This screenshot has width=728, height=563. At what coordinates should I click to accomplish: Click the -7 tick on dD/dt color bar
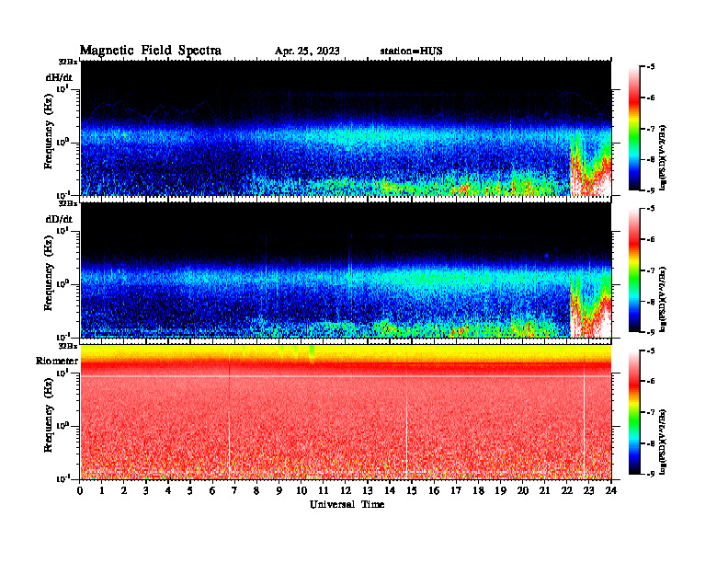pos(651,270)
